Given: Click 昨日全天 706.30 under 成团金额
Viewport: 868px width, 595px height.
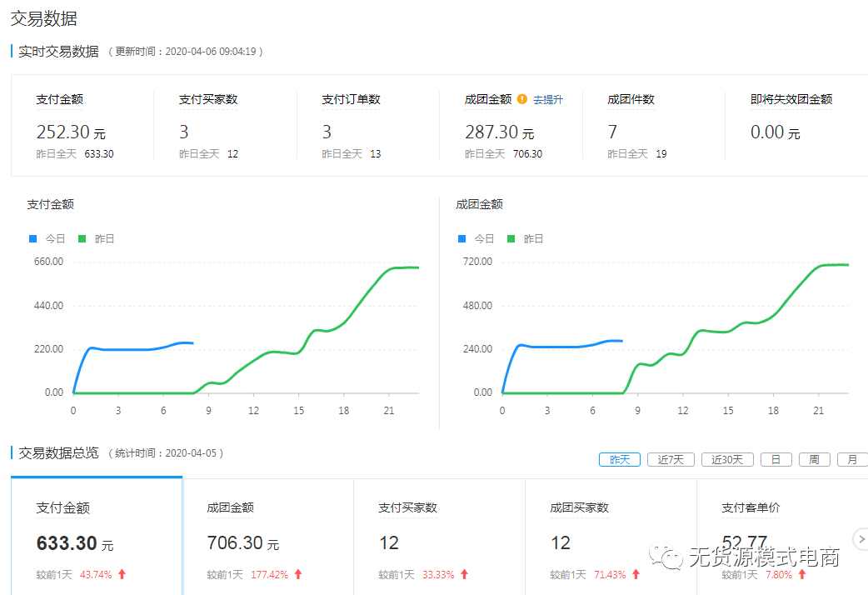Looking at the screenshot, I should coord(503,154).
